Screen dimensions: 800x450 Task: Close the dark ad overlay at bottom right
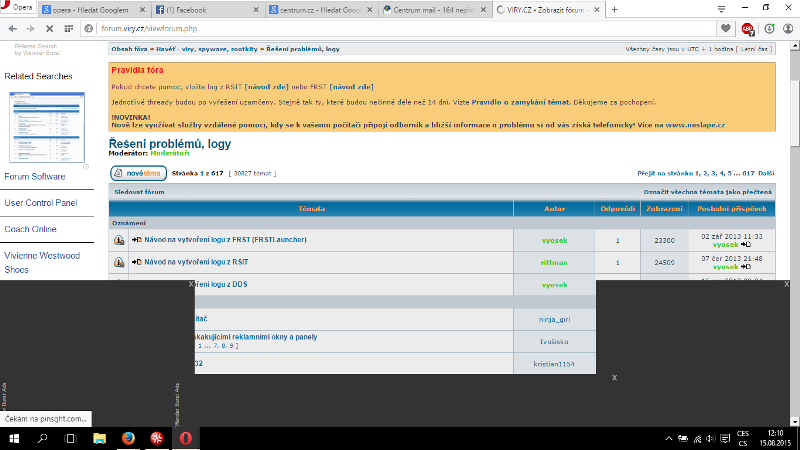tap(614, 377)
